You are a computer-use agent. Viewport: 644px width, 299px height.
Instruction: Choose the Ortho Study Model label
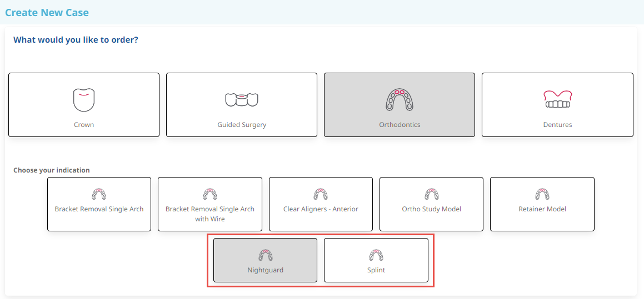point(432,209)
